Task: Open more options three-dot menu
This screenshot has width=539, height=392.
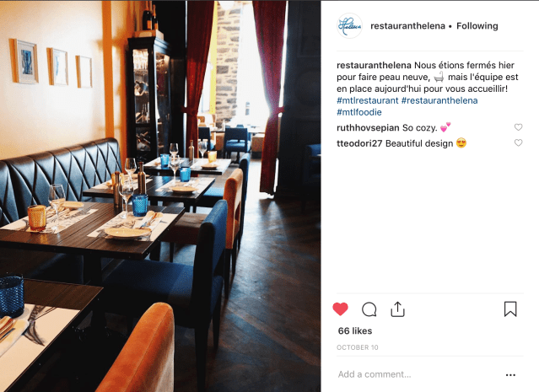Action: click(510, 375)
